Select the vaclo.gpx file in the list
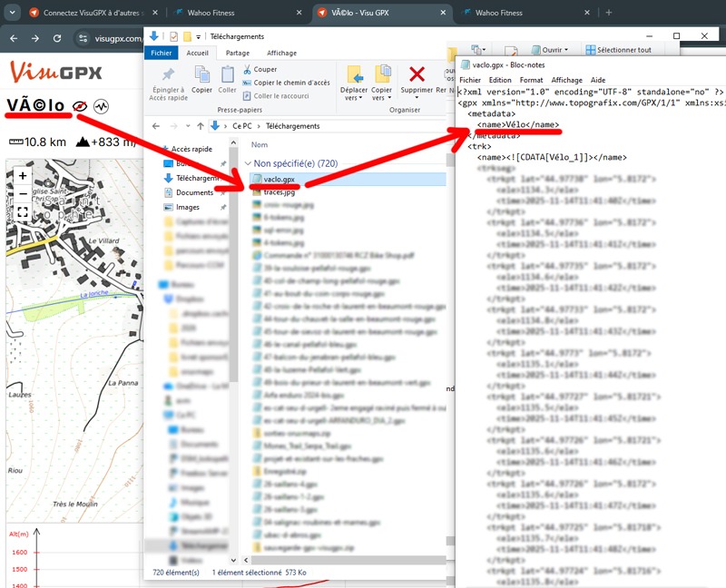 [279, 179]
